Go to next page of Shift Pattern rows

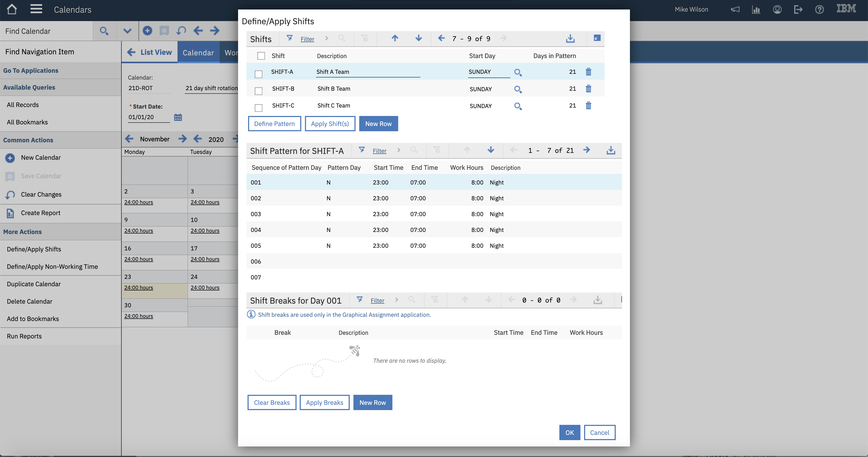click(x=587, y=150)
